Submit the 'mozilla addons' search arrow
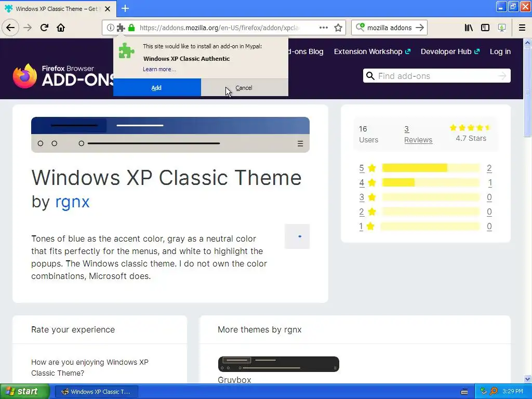This screenshot has height=399, width=532. point(420,28)
